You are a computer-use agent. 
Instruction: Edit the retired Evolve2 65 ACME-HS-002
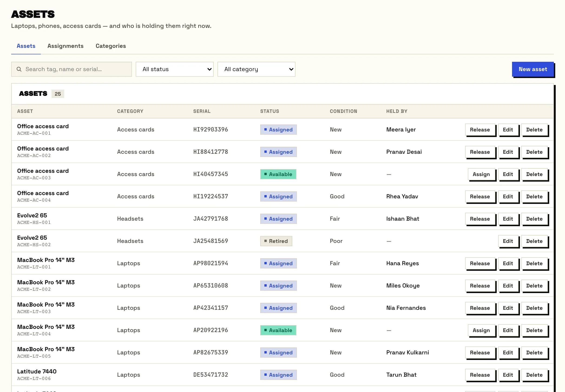pos(508,241)
